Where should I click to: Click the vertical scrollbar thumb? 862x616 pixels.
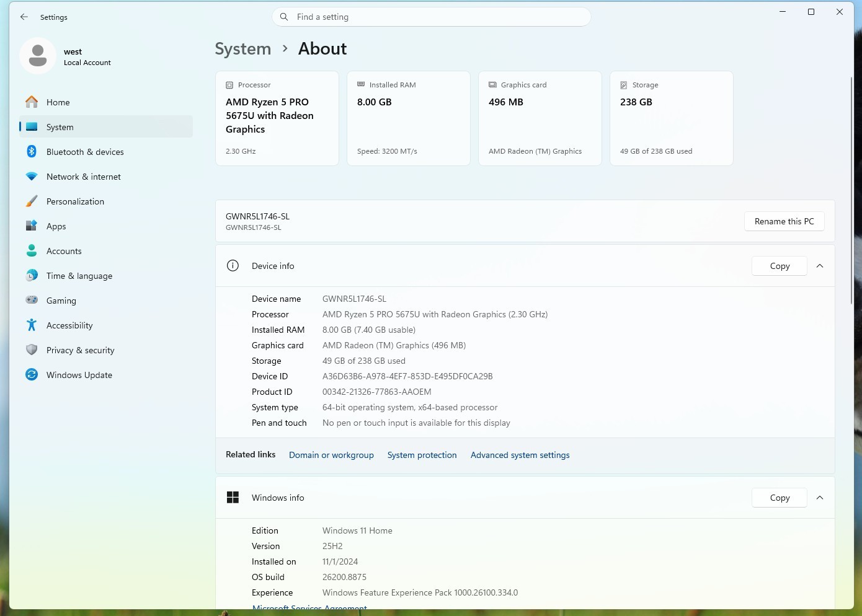click(851, 189)
